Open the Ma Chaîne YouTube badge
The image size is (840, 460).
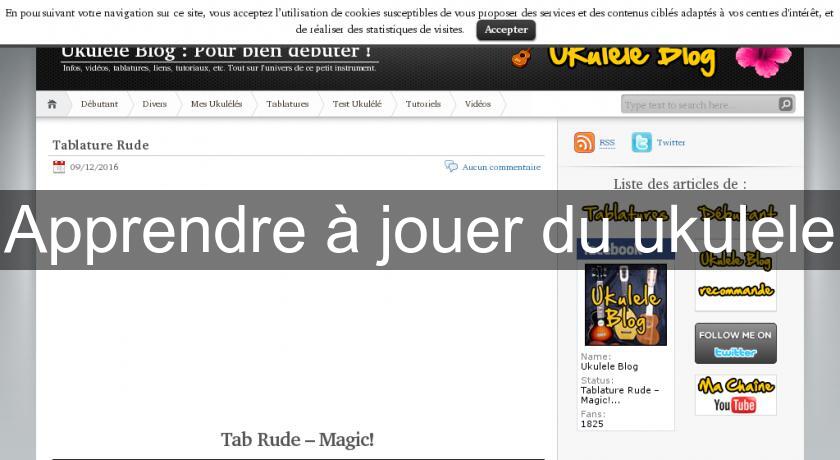click(x=736, y=395)
